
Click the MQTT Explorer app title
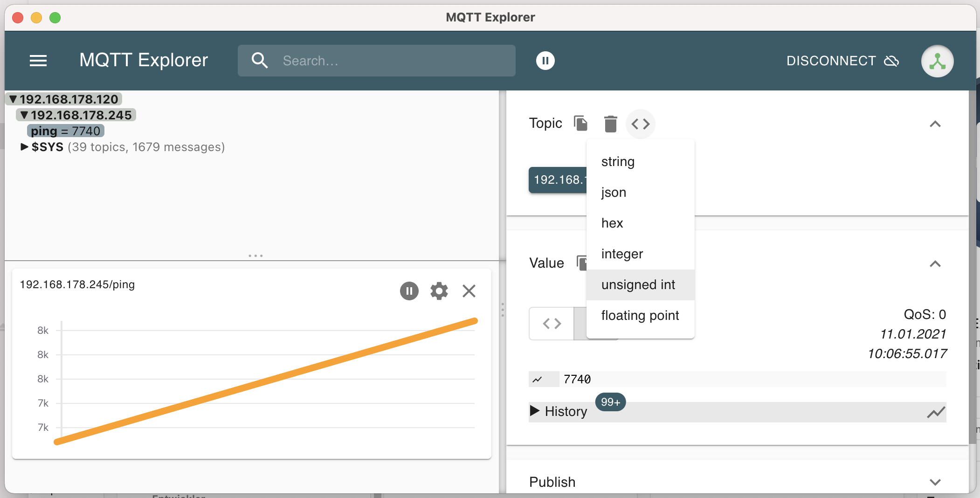point(144,60)
